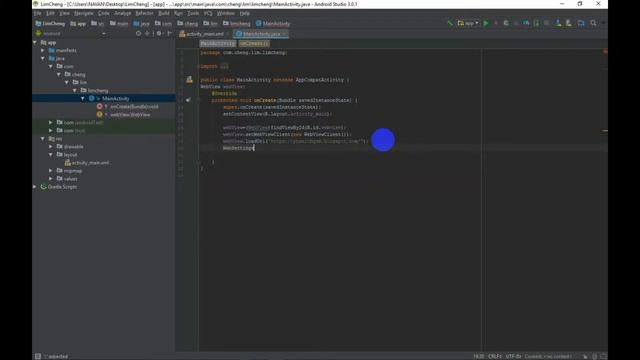Expand the com (androidTest) package
The image size is (640, 360).
pyautogui.click(x=51, y=122)
